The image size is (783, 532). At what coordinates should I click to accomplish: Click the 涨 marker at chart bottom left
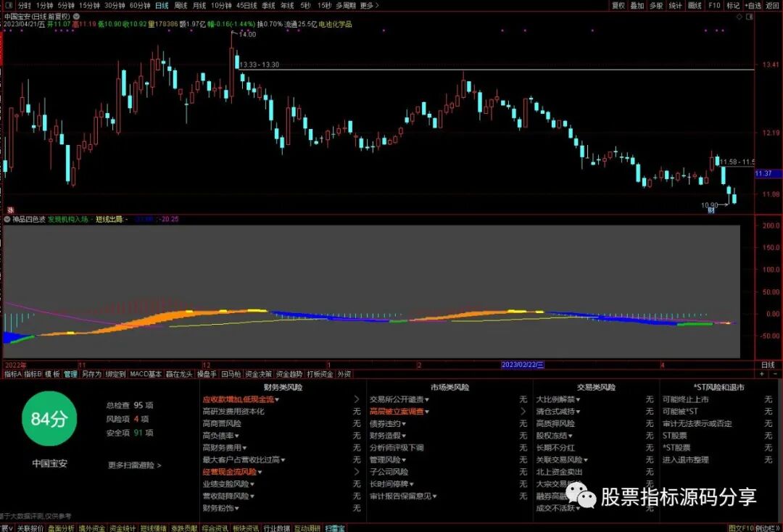pos(10,210)
